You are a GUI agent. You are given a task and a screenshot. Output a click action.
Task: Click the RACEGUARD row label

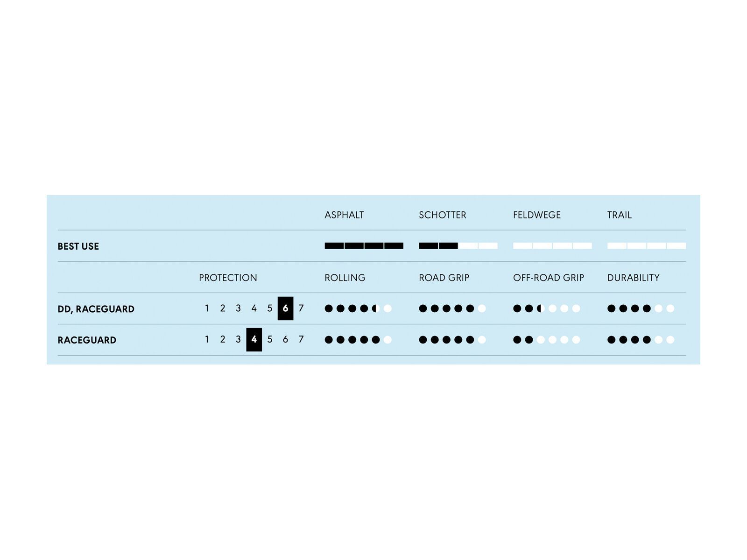pyautogui.click(x=87, y=340)
